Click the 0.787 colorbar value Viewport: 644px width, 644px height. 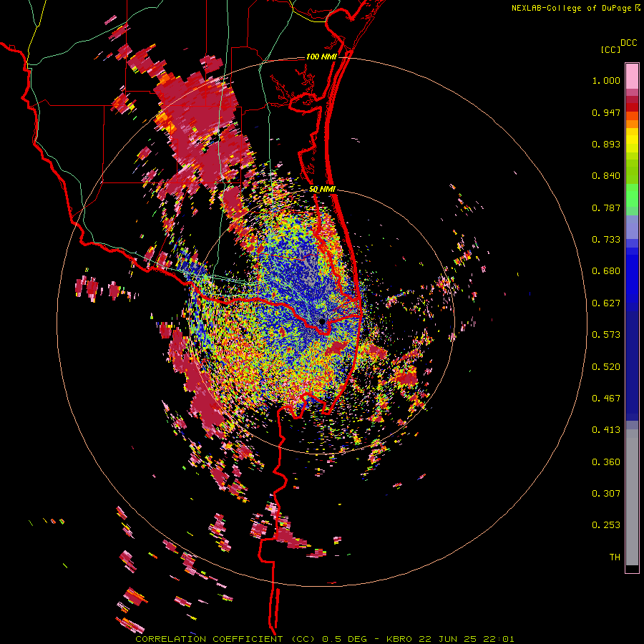(x=606, y=208)
